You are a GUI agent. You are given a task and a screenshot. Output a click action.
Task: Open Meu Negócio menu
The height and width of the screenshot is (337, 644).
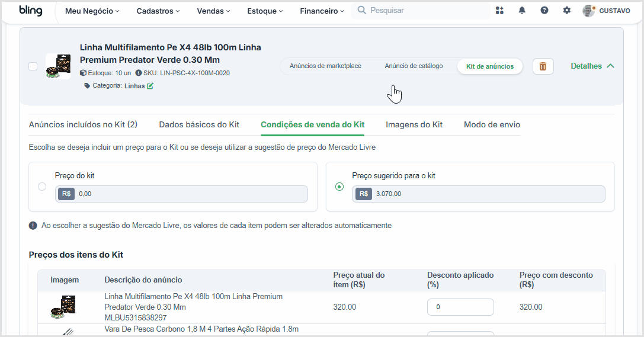pos(92,11)
